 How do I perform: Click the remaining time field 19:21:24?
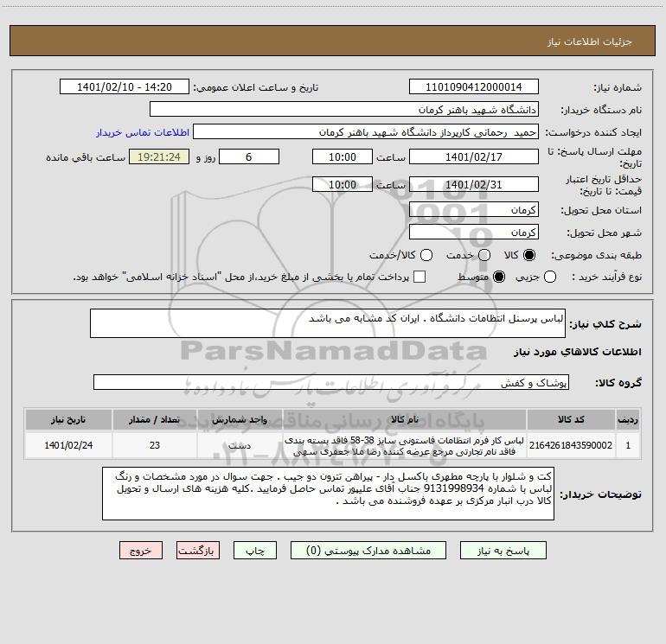pos(159,156)
